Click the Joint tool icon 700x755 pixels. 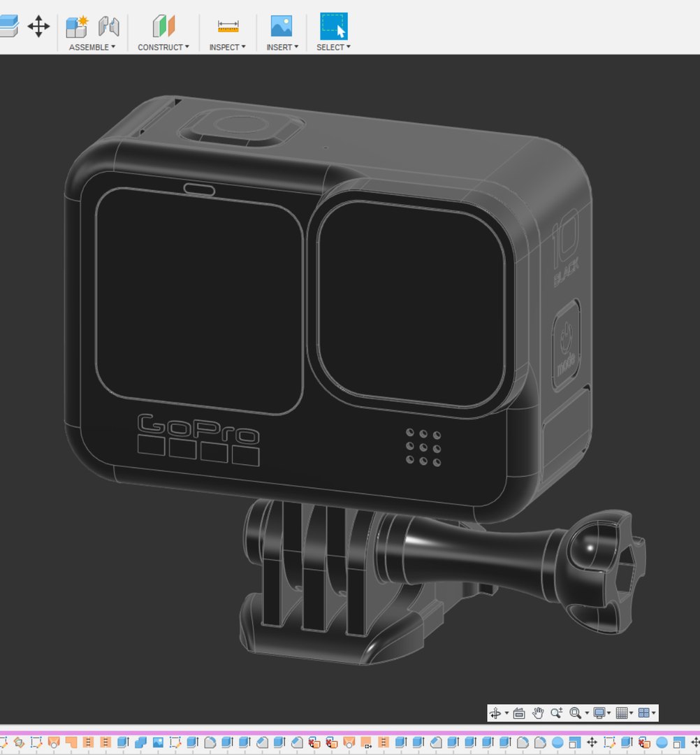point(109,27)
